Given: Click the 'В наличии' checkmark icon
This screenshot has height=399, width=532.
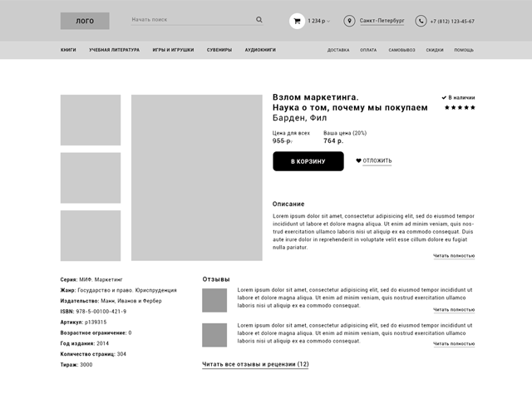Looking at the screenshot, I should tap(444, 98).
